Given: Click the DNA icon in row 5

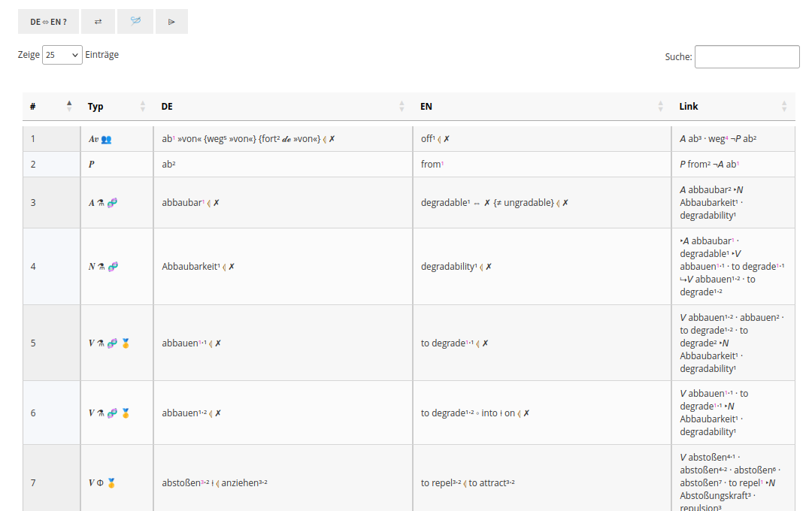Looking at the screenshot, I should [x=112, y=343].
